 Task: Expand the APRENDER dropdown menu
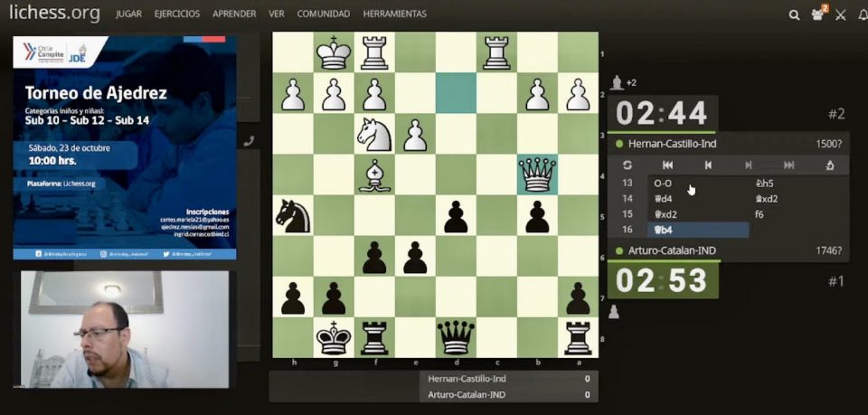[234, 14]
